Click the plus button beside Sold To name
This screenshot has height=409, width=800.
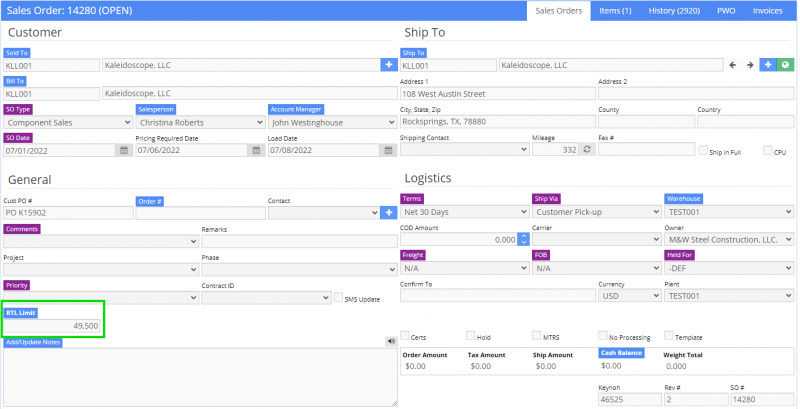pos(388,65)
